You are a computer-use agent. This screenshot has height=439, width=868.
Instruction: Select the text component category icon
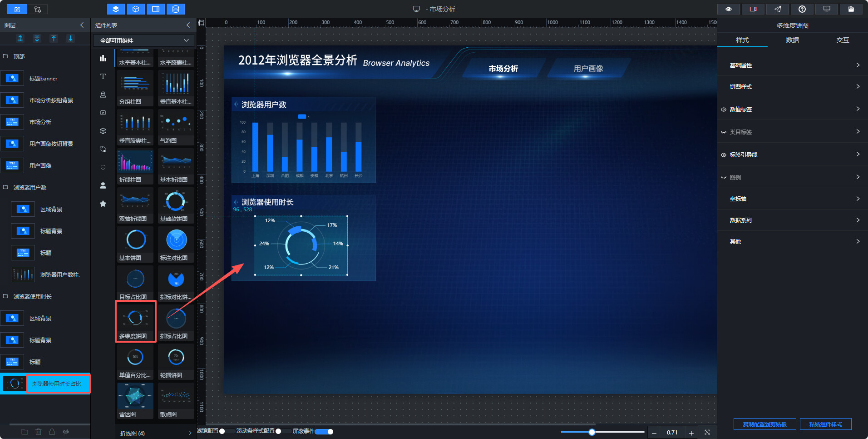[x=103, y=76]
